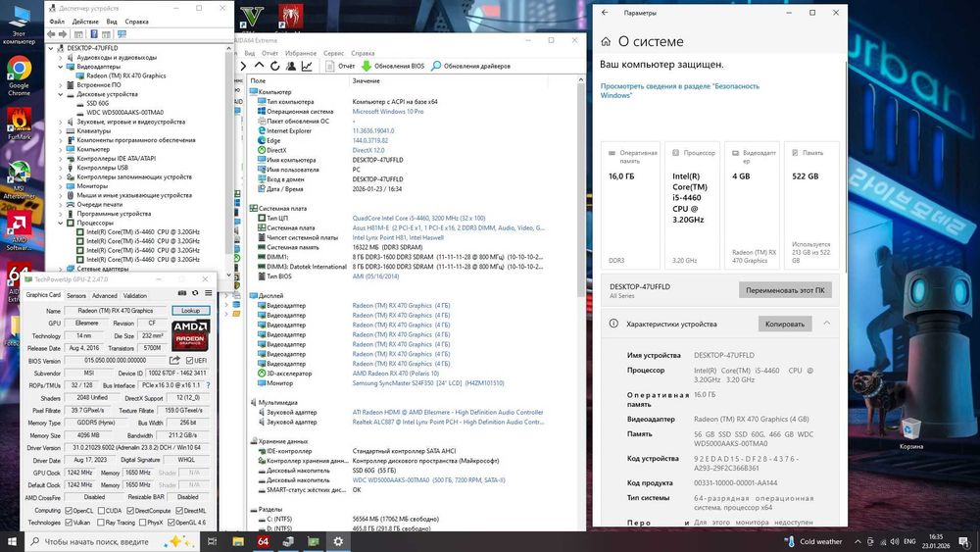Click GPU-Z refresh icon
The width and height of the screenshot is (980, 552).
click(195, 292)
